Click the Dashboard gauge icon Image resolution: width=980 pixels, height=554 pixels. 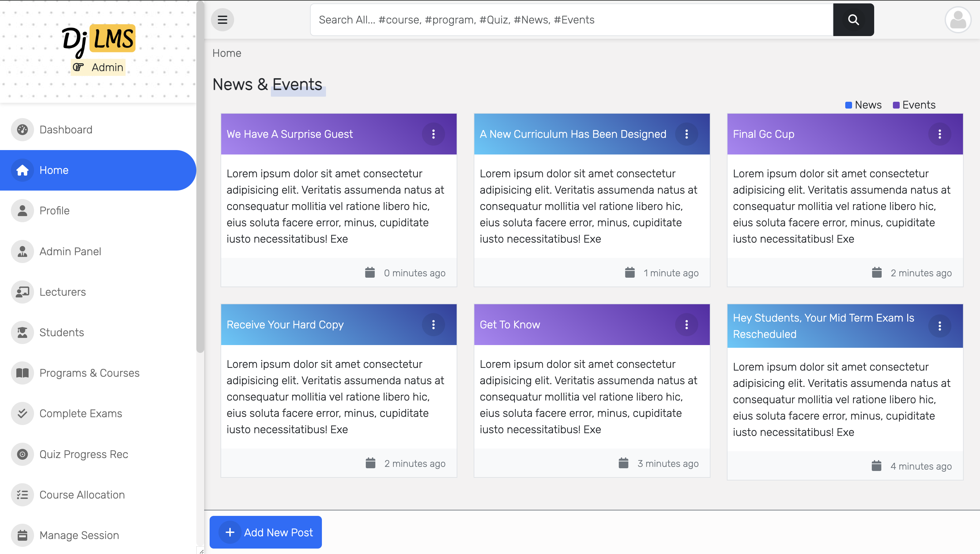coord(22,130)
